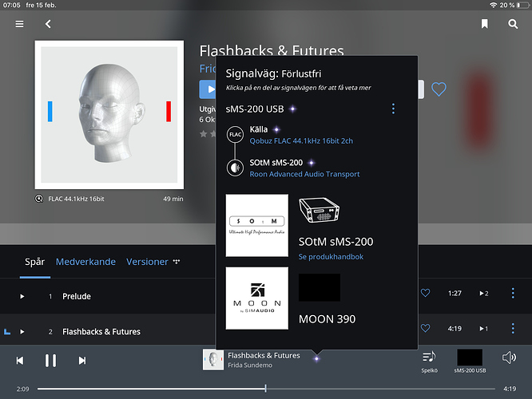532x399 pixels.
Task: Favorite the album with the heart icon
Action: (439, 89)
